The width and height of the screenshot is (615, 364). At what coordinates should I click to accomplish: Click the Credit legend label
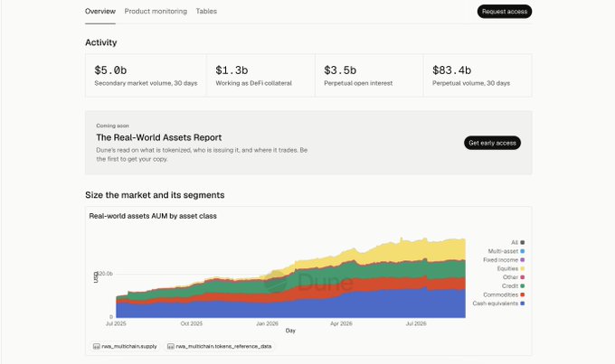[x=510, y=286]
